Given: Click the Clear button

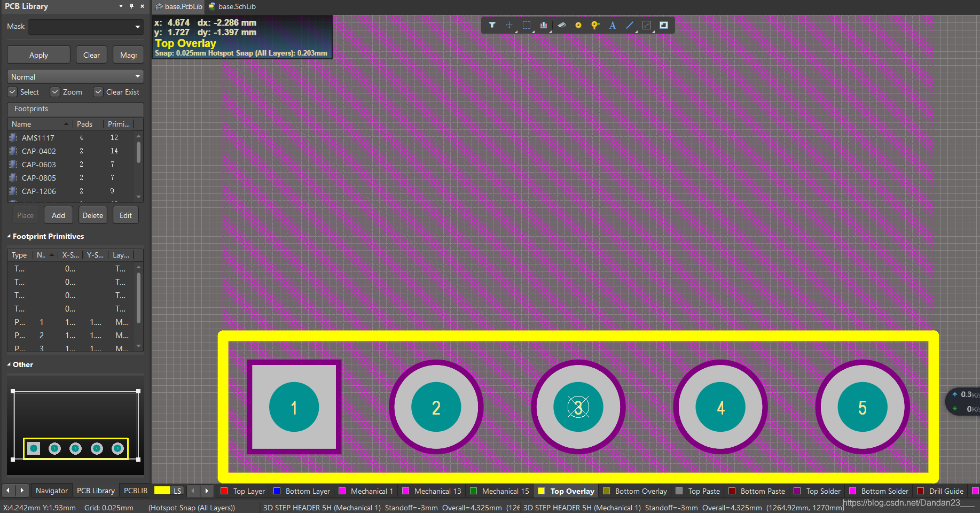Looking at the screenshot, I should (x=91, y=55).
